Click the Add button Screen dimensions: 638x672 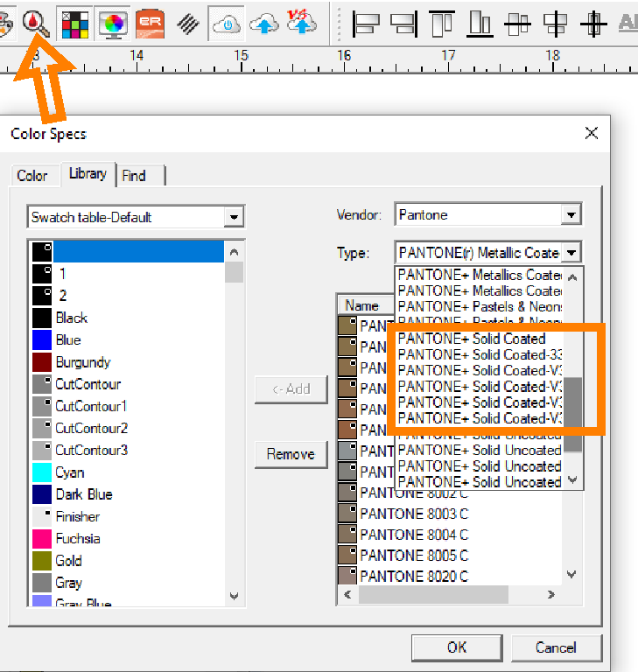click(291, 389)
